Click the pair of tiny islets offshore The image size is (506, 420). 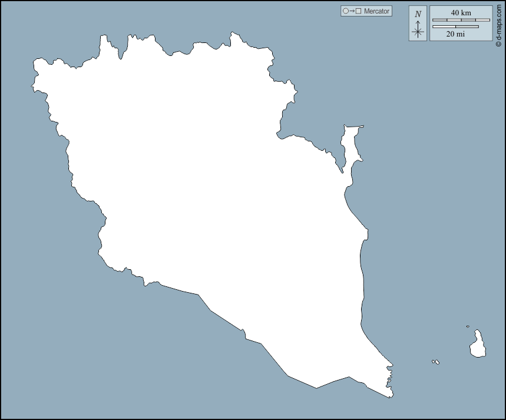pyautogui.click(x=435, y=362)
